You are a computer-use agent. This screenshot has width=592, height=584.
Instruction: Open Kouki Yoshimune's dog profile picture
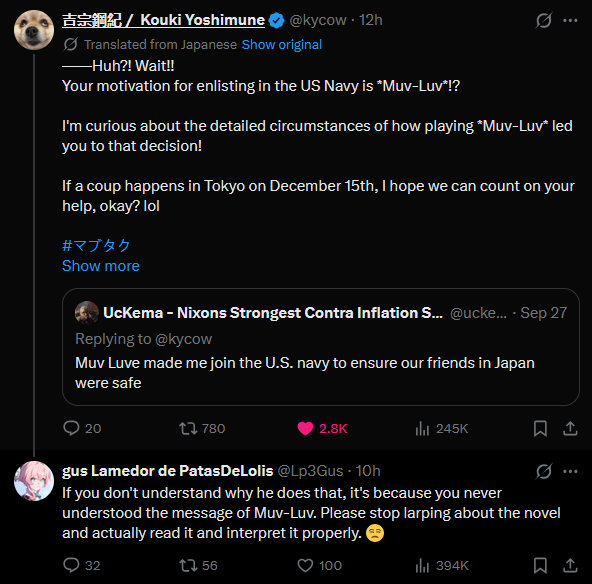click(34, 30)
